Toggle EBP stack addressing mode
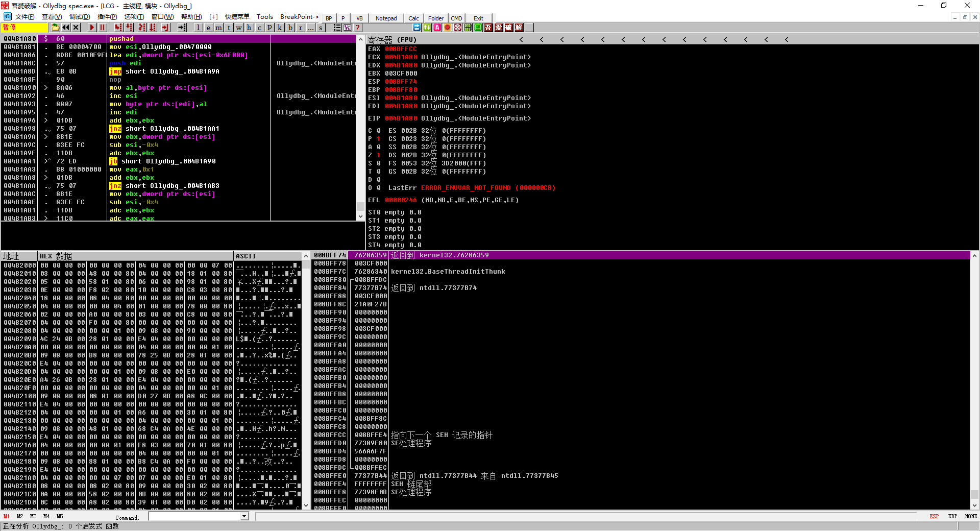The image size is (980, 531). pyautogui.click(x=952, y=516)
